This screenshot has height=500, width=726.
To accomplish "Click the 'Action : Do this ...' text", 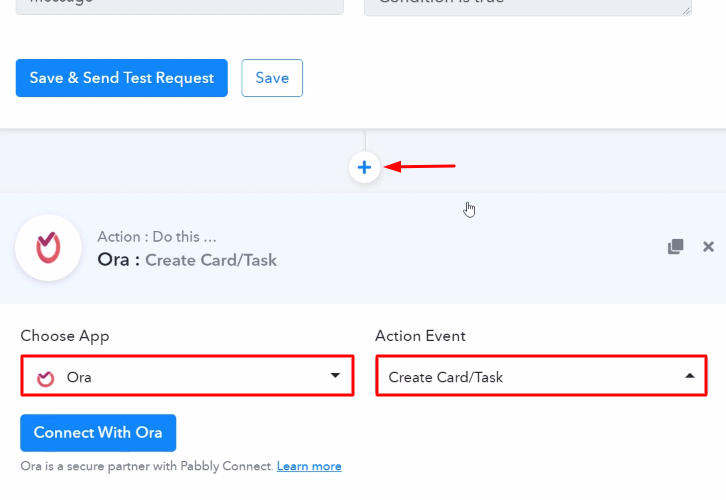I will coord(156,237).
